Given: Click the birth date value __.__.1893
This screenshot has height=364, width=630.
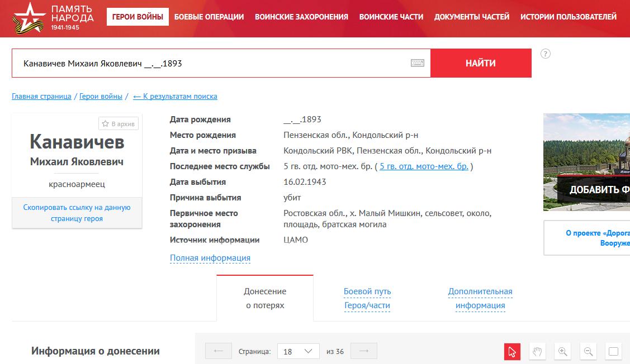Looking at the screenshot, I should [302, 119].
